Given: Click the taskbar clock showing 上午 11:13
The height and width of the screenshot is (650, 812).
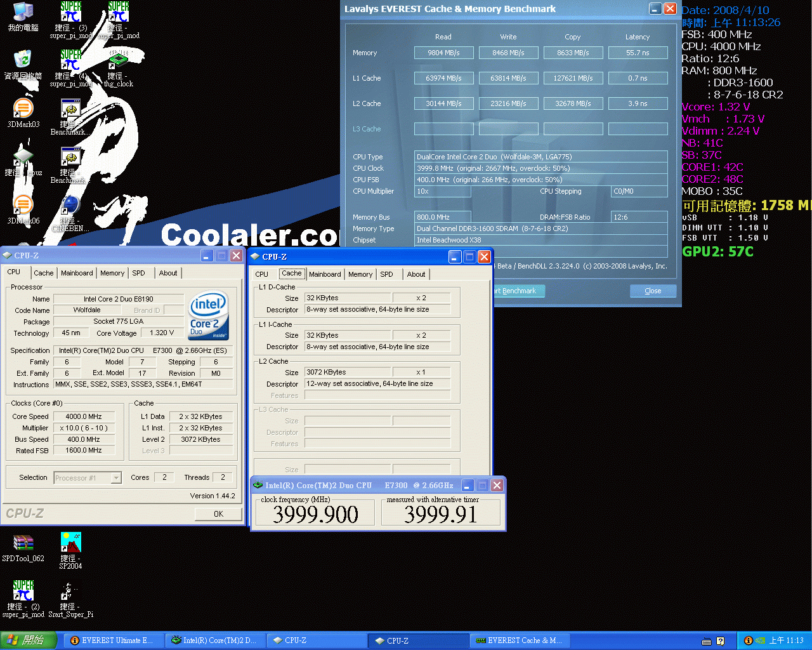Looking at the screenshot, I should (x=786, y=640).
